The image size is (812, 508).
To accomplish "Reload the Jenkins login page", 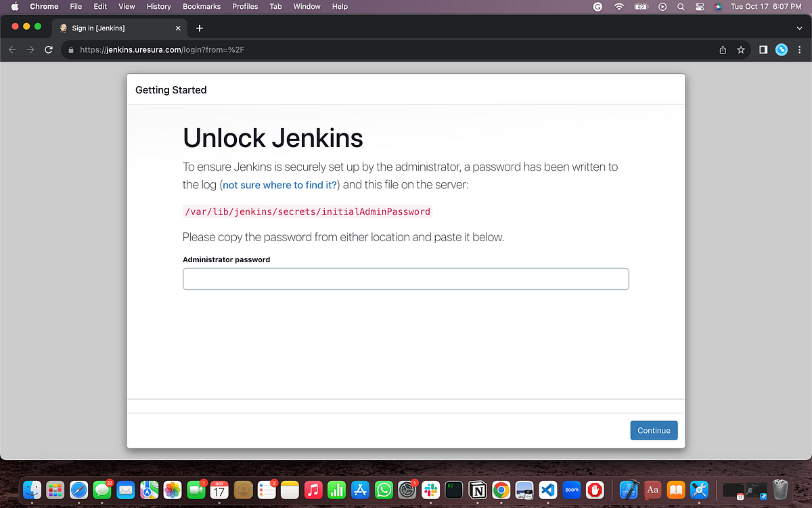I will [47, 49].
